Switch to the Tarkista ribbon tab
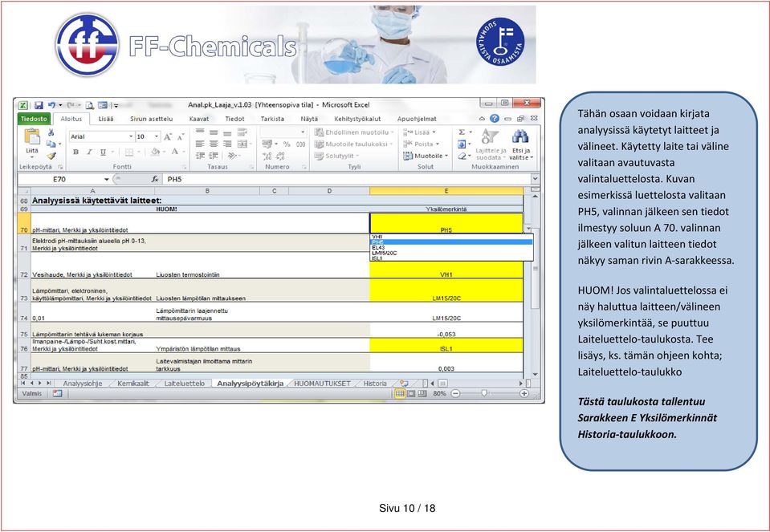Viewport: 770px width, 532px height. (x=272, y=119)
